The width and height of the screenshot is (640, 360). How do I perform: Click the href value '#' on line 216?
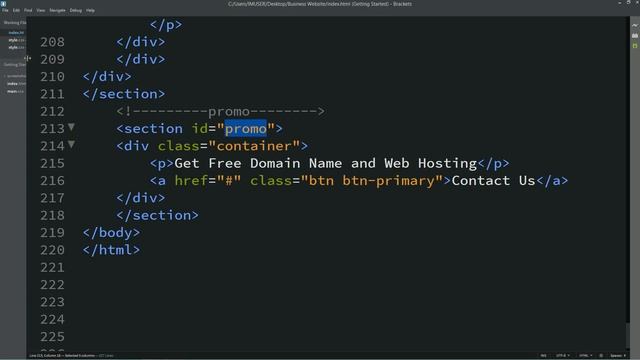[229, 180]
